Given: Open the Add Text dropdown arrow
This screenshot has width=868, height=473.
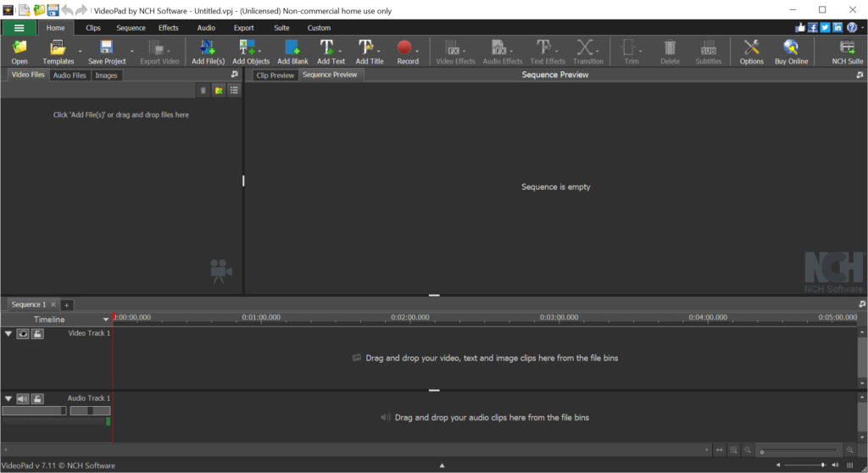Looking at the screenshot, I should pos(340,51).
